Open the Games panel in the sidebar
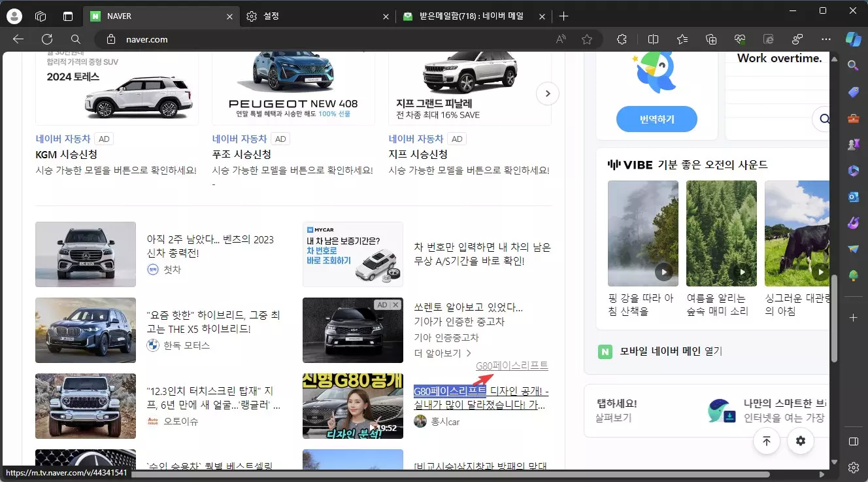 point(854,145)
